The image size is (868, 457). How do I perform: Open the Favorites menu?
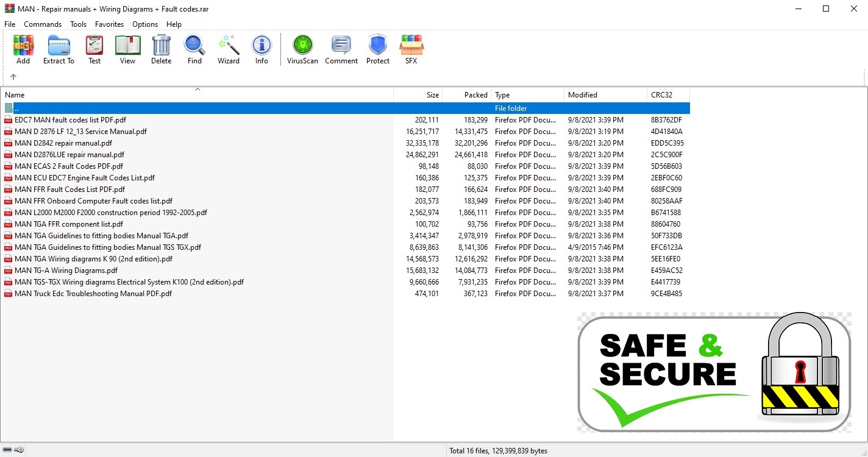pyautogui.click(x=109, y=24)
